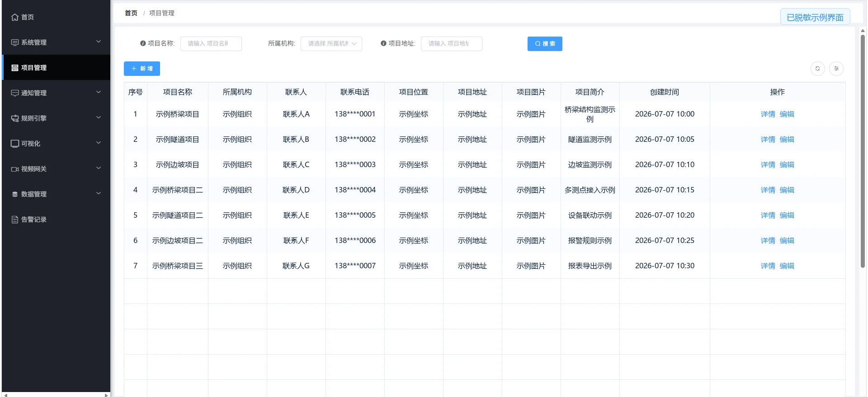Click 编辑 for 示例边坡项目
This screenshot has width=868, height=397.
(787, 165)
